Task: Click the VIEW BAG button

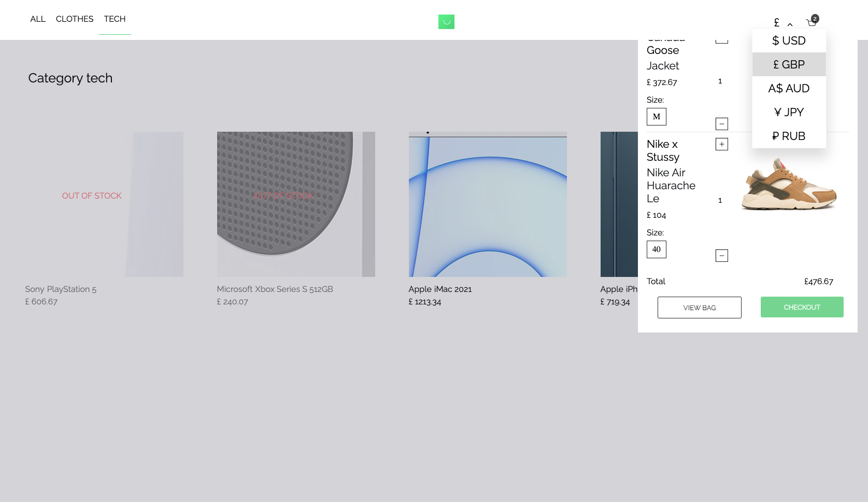Action: (x=700, y=308)
